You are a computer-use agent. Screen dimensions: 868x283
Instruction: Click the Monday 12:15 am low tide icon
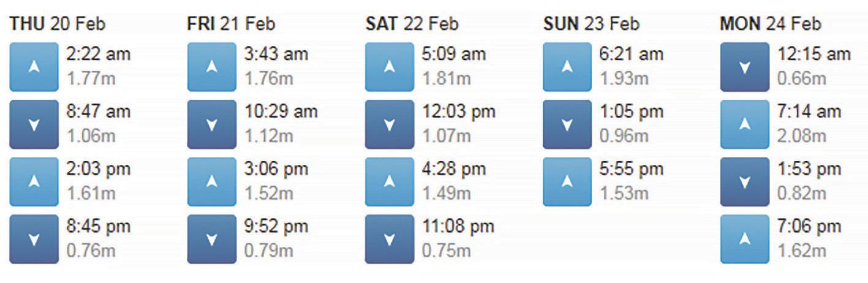click(745, 67)
